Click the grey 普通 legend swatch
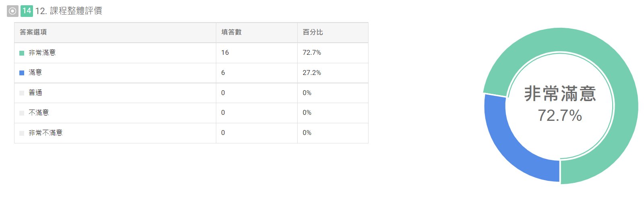This screenshot has height=199, width=644. [x=22, y=93]
